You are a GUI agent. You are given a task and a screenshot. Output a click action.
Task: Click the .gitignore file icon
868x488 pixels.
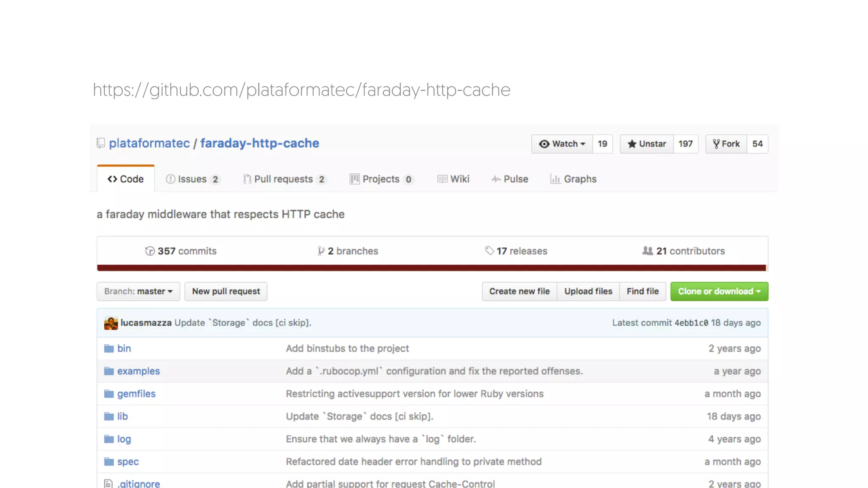pyautogui.click(x=108, y=484)
